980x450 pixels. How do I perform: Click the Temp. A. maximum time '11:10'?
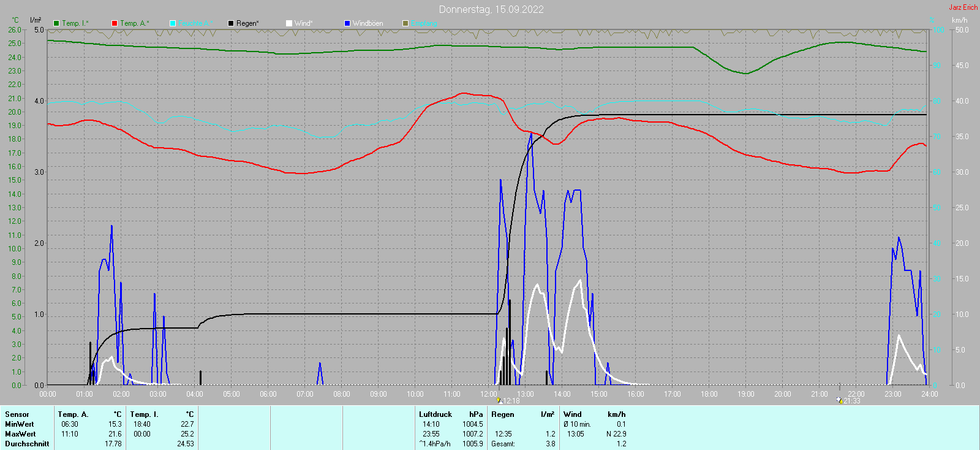coord(70,434)
